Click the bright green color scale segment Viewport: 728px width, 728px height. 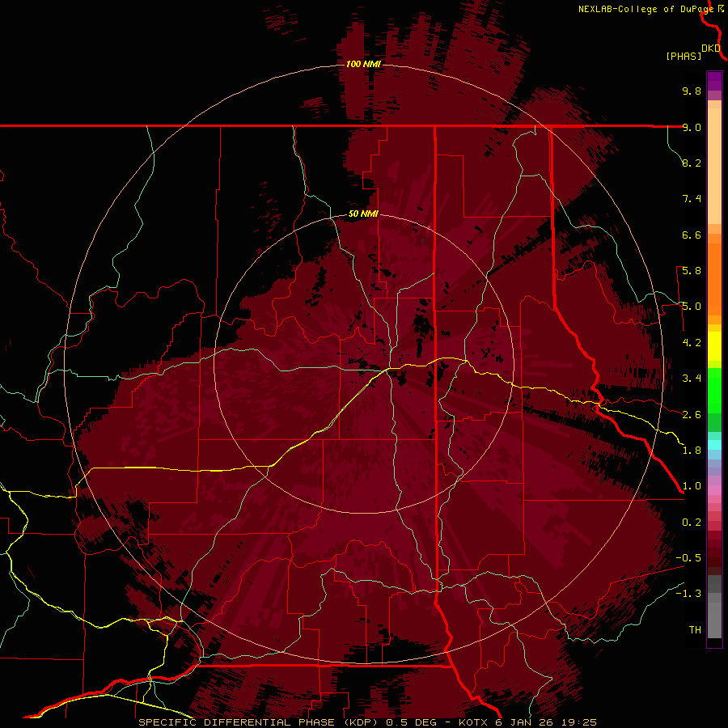coord(714,390)
